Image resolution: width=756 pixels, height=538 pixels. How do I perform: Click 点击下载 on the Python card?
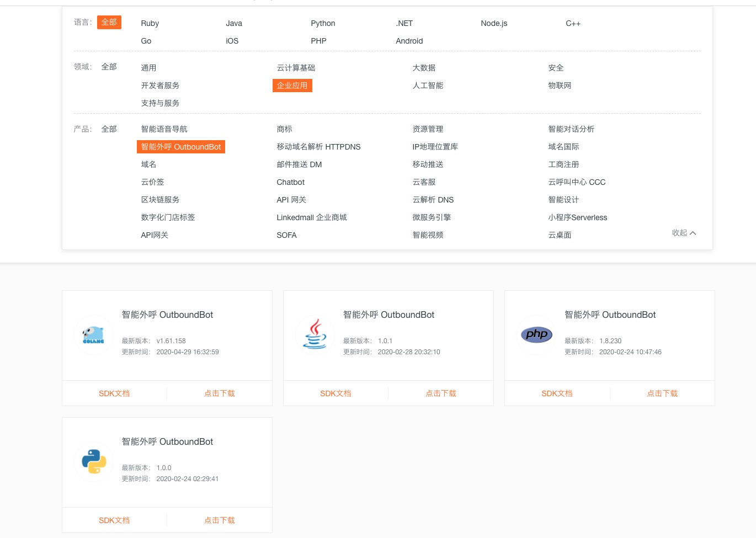click(x=220, y=520)
